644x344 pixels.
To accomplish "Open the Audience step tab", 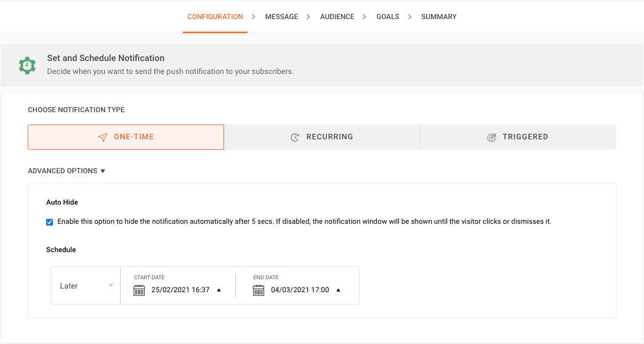I will (337, 17).
